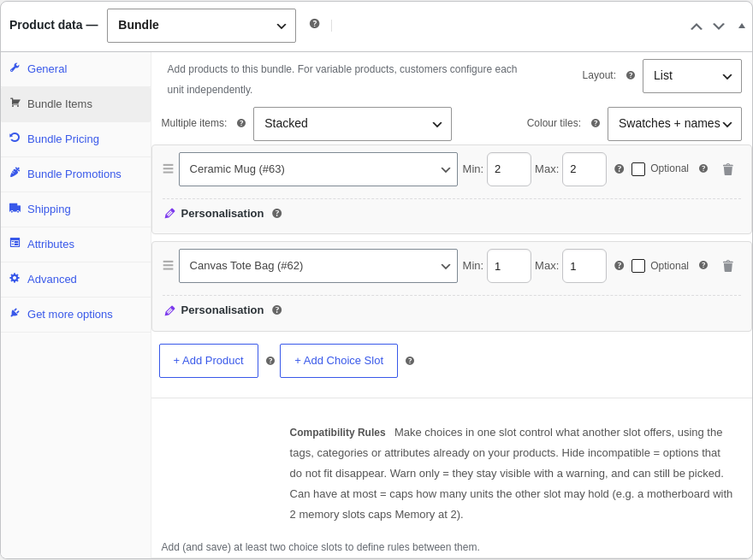Click the help icon beside product type dropdown
This screenshot has width=753, height=560.
click(315, 24)
